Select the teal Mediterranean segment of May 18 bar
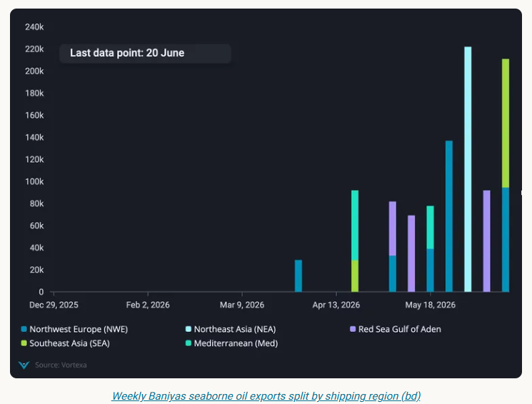The image size is (532, 404). (x=430, y=227)
